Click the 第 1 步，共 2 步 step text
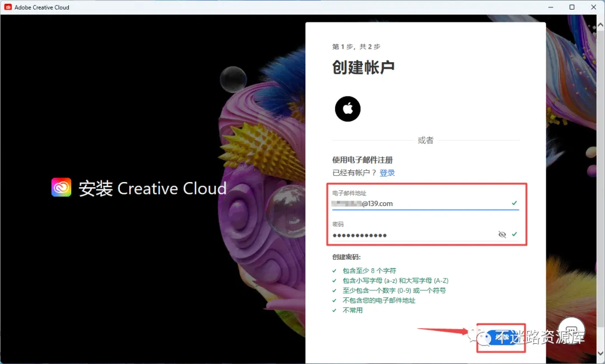The height and width of the screenshot is (364, 605). point(356,46)
